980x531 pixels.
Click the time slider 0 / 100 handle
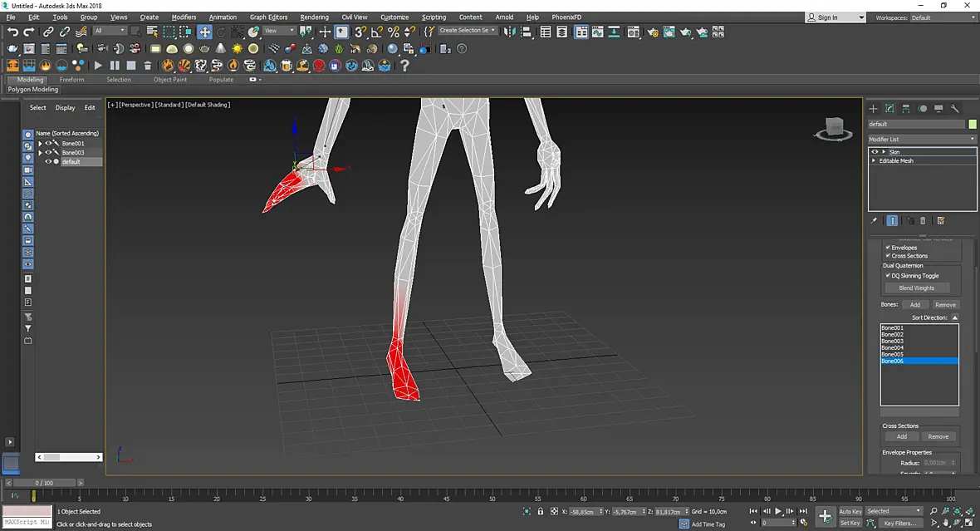44,483
